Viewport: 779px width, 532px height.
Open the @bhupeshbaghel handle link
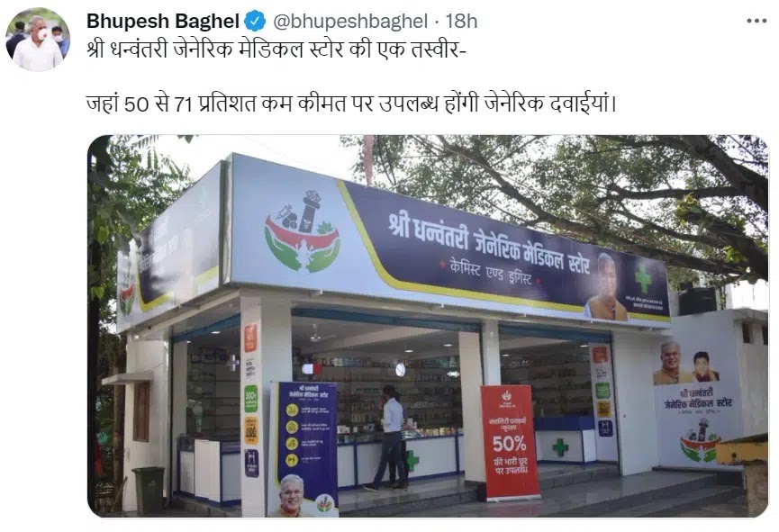350,22
